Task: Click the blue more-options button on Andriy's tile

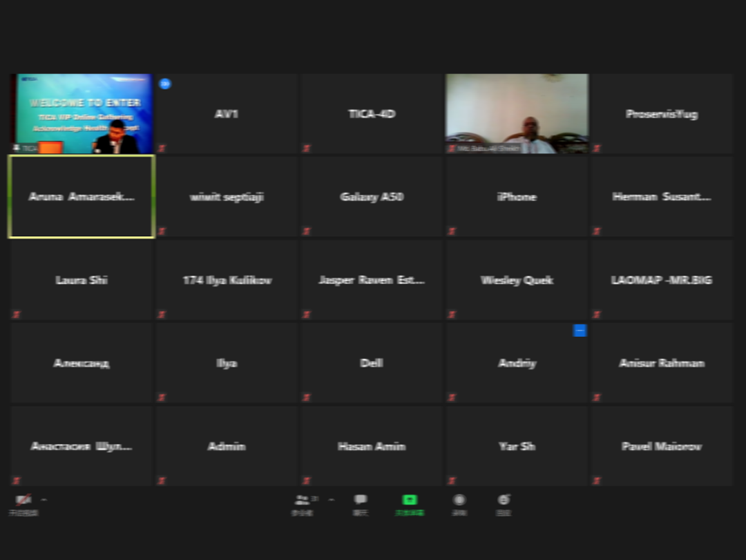Action: point(580,331)
